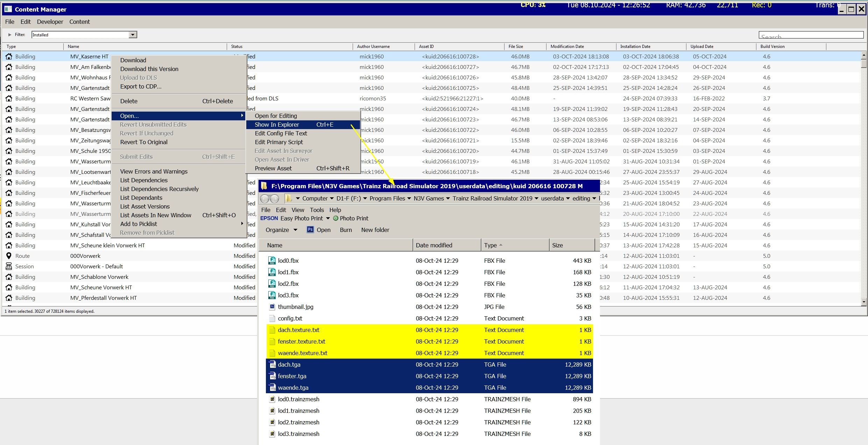
Task: Click inside the Search field
Action: [x=810, y=35]
